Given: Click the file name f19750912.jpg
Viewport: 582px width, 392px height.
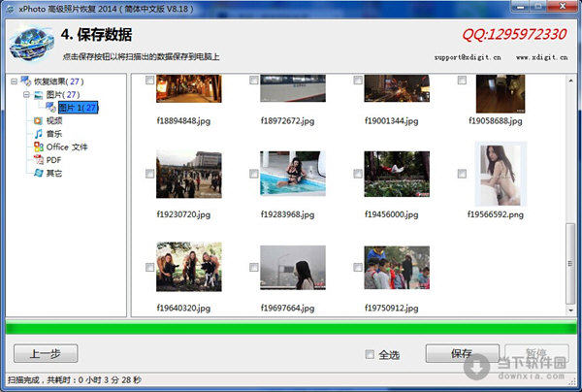Looking at the screenshot, I should [391, 309].
